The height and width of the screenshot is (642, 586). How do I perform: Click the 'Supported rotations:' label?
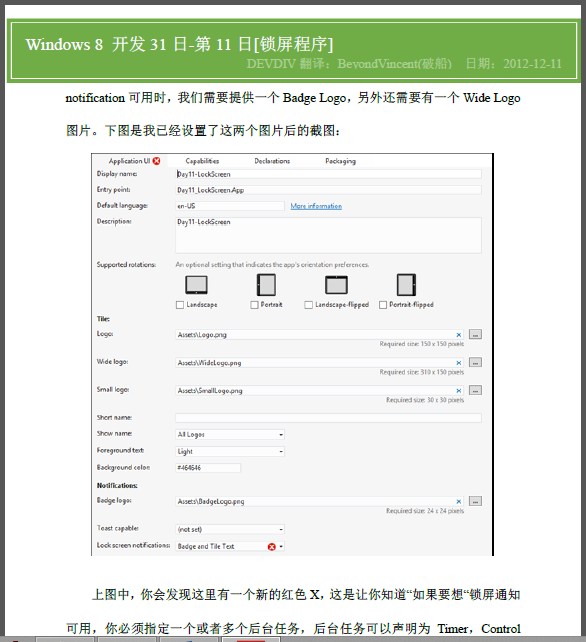126,265
